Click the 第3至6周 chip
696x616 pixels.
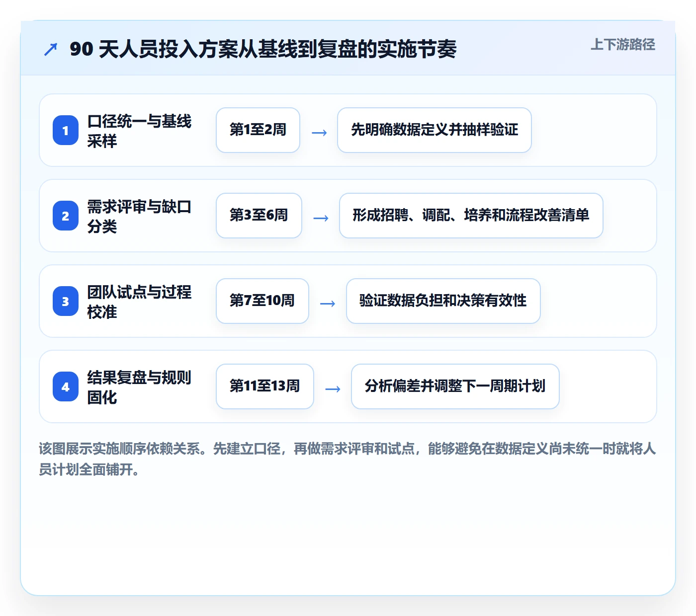click(x=259, y=216)
